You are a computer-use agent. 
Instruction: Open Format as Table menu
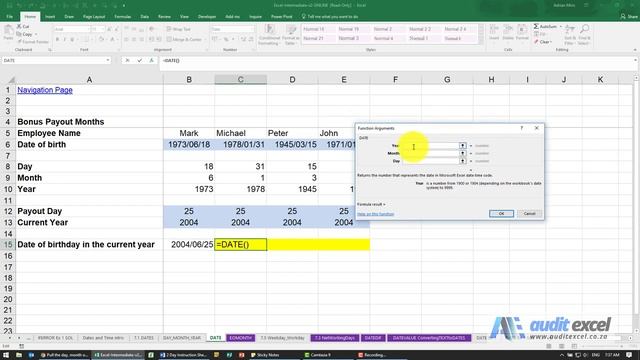point(290,35)
